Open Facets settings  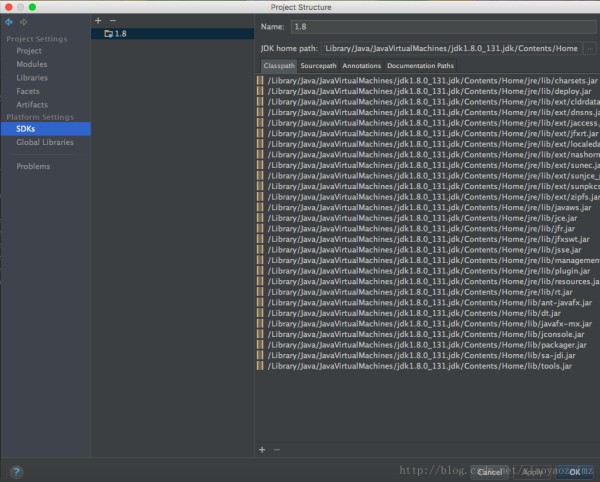(x=28, y=91)
